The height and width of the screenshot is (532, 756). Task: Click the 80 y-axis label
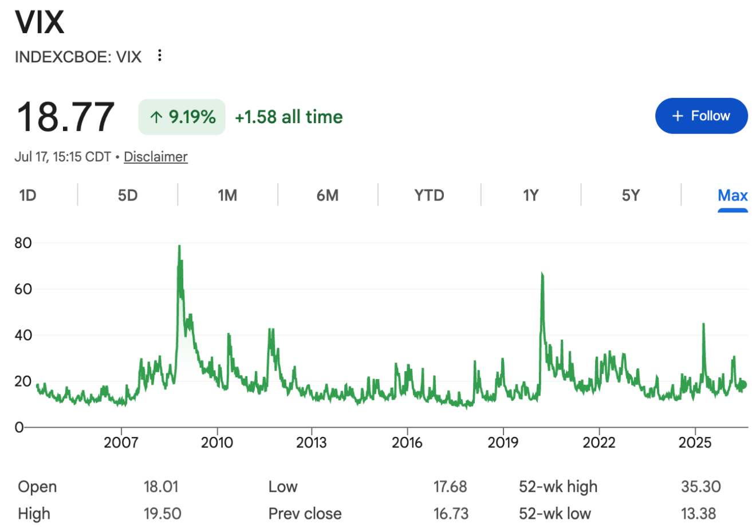23,243
